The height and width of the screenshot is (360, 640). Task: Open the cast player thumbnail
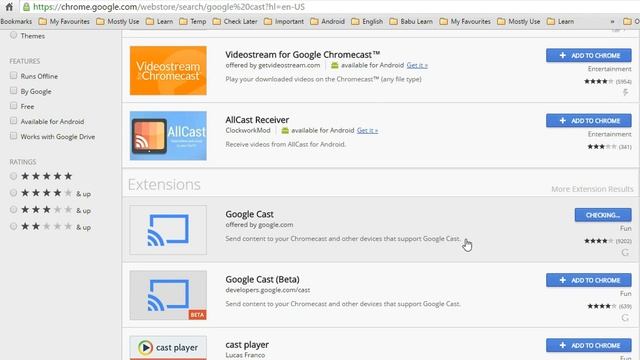(x=168, y=348)
